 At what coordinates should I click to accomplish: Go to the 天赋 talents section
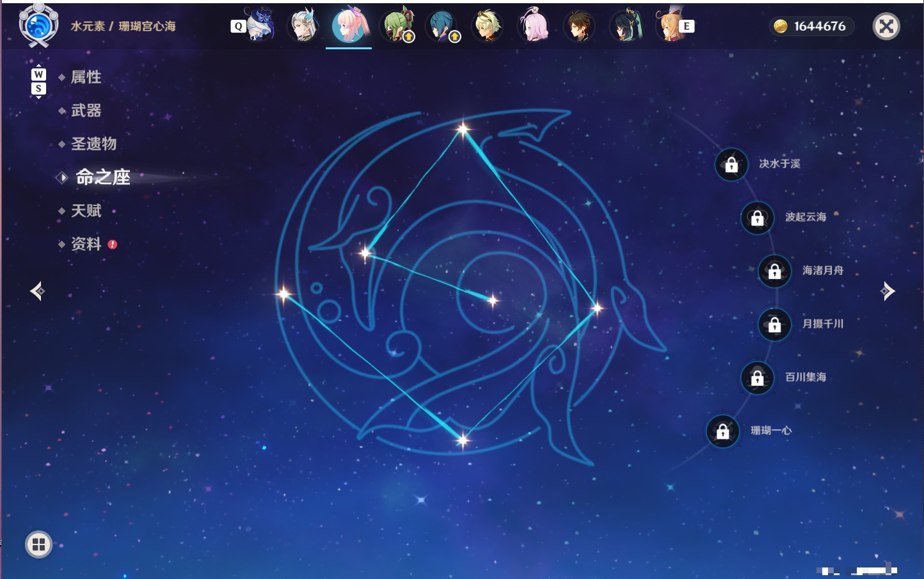(86, 210)
